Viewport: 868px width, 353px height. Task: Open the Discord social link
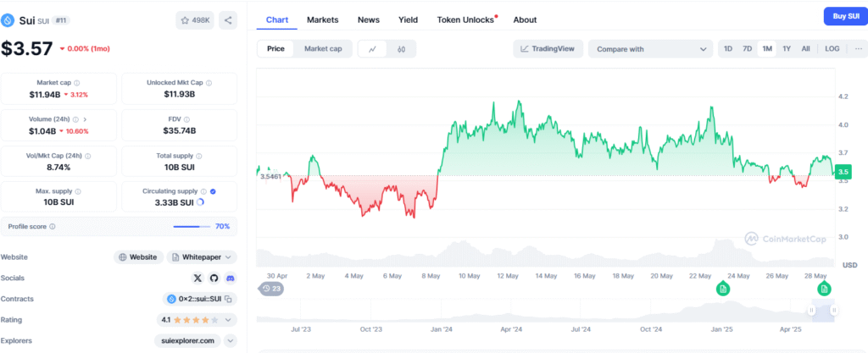231,278
